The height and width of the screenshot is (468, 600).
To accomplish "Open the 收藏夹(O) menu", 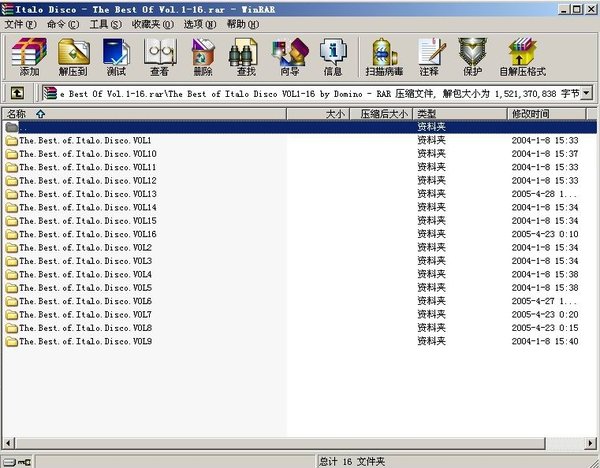I will pyautogui.click(x=152, y=25).
